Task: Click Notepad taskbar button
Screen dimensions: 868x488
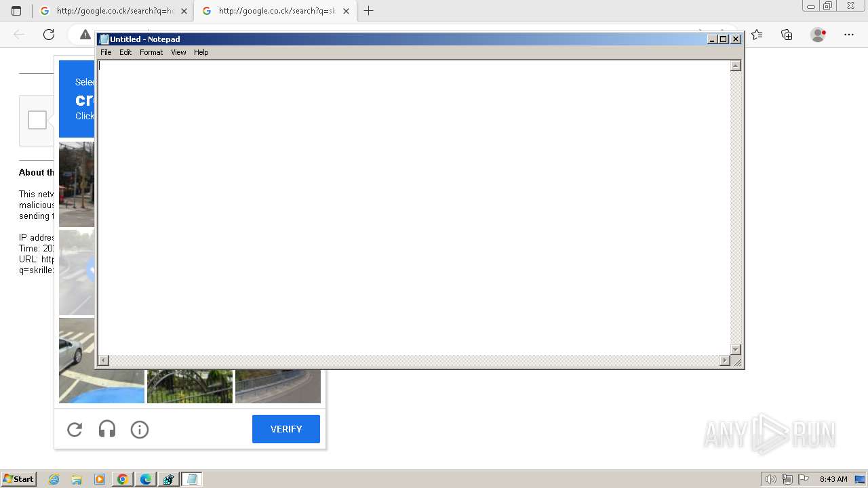Action: (x=192, y=479)
